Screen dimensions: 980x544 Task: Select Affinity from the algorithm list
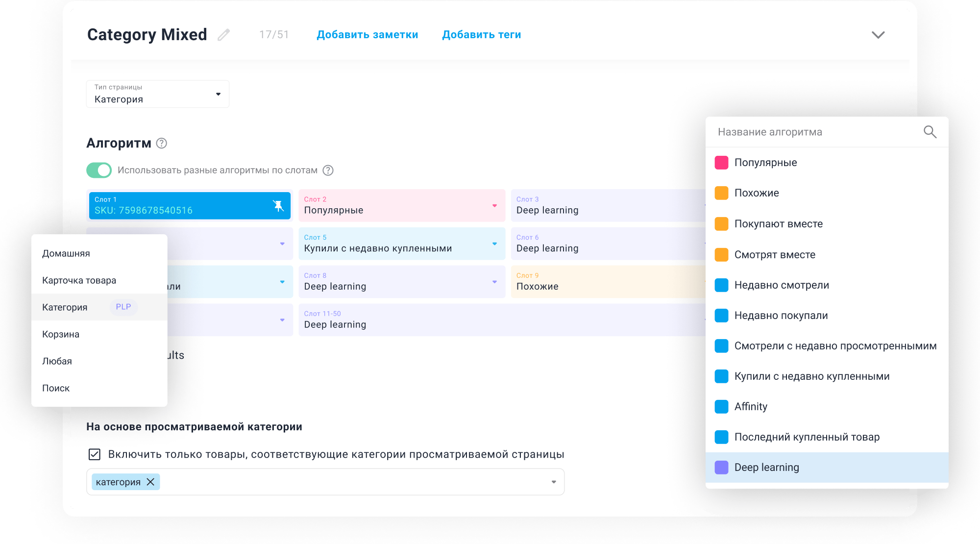pyautogui.click(x=751, y=407)
